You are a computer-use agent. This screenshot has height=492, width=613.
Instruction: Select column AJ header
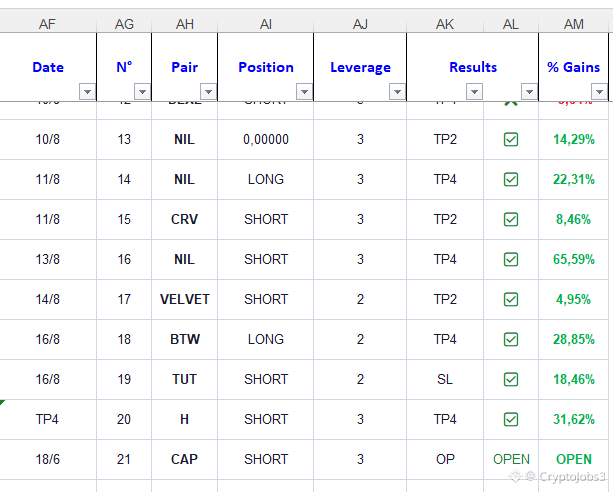pos(360,24)
